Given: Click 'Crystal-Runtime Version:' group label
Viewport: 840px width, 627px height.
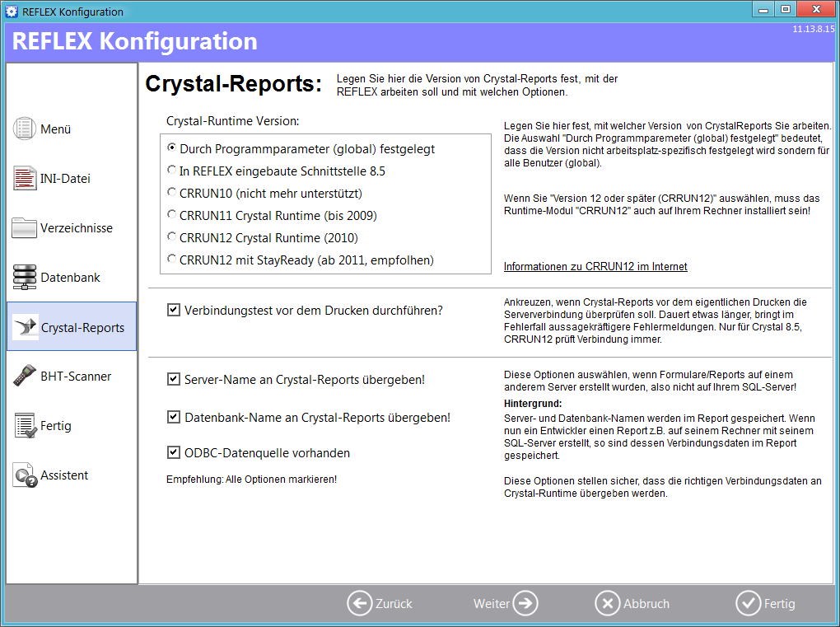Looking at the screenshot, I should click(x=232, y=121).
